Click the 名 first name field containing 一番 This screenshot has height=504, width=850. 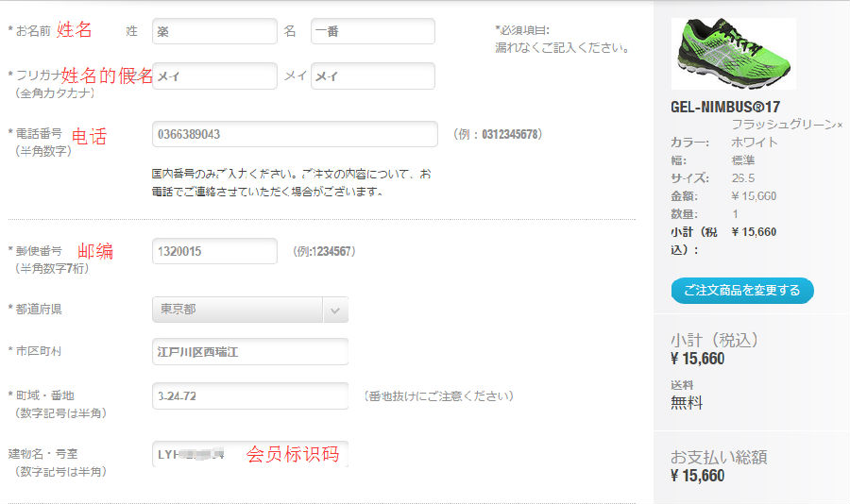(x=372, y=31)
